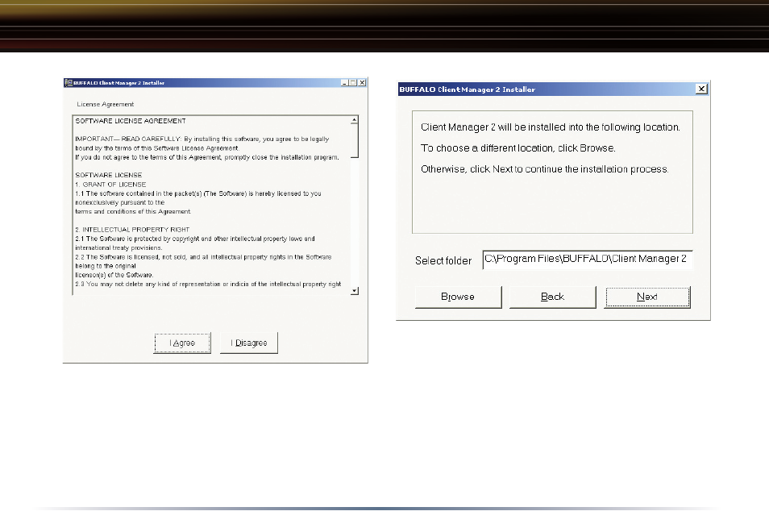
Task: Click the '2. INTELLECTUAL PROPERTY RIGHT' line
Action: pyautogui.click(x=132, y=230)
